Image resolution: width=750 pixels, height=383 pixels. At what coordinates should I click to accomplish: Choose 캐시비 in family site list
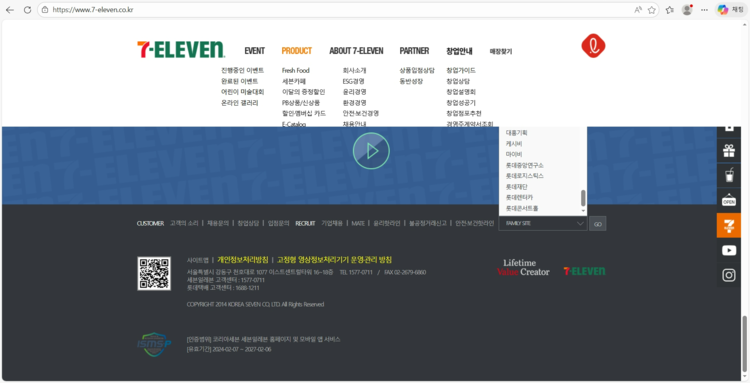(x=514, y=143)
